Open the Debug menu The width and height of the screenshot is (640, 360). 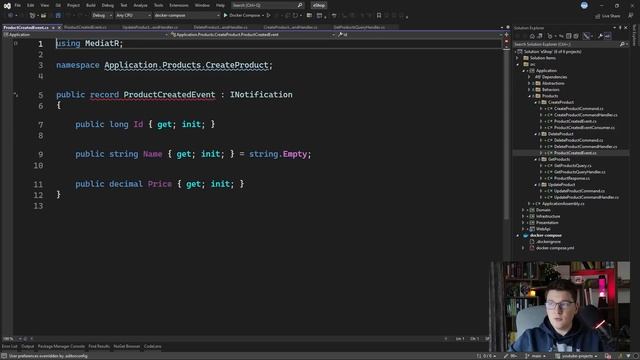[108, 5]
